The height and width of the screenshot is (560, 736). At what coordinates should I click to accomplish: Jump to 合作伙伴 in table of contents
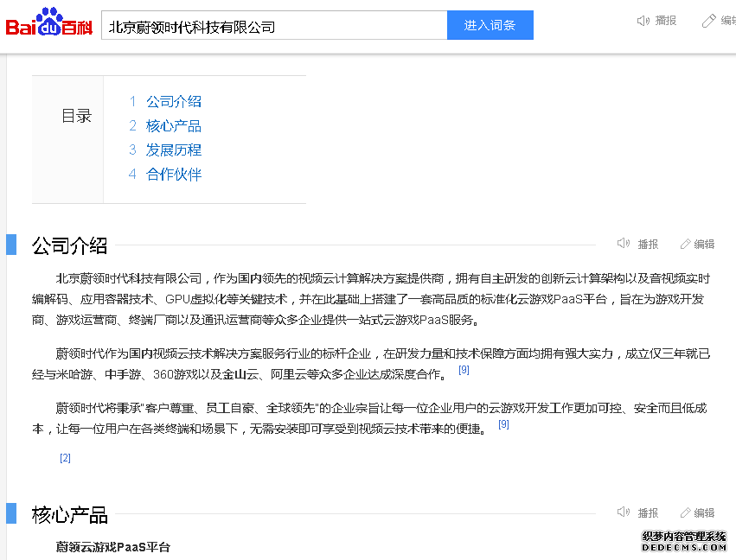point(174,175)
